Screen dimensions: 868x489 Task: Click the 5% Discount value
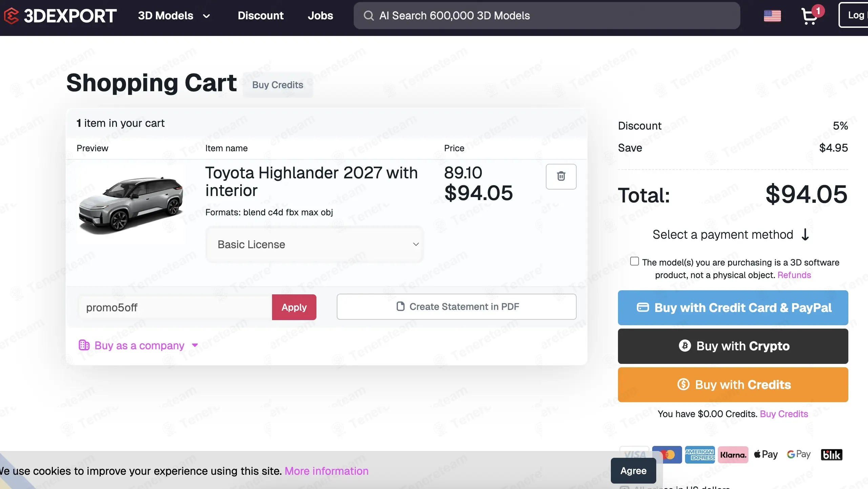click(x=840, y=126)
